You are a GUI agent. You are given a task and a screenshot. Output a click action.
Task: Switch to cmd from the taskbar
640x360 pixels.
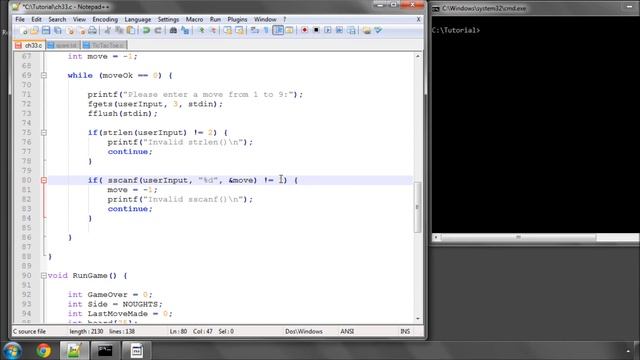105,351
